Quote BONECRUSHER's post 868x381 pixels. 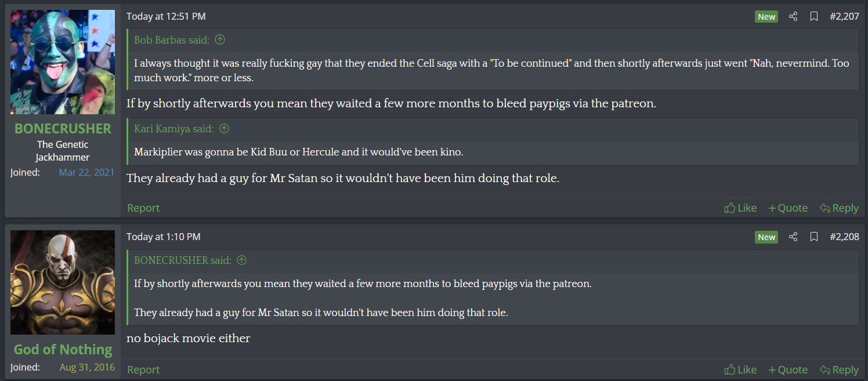point(788,208)
